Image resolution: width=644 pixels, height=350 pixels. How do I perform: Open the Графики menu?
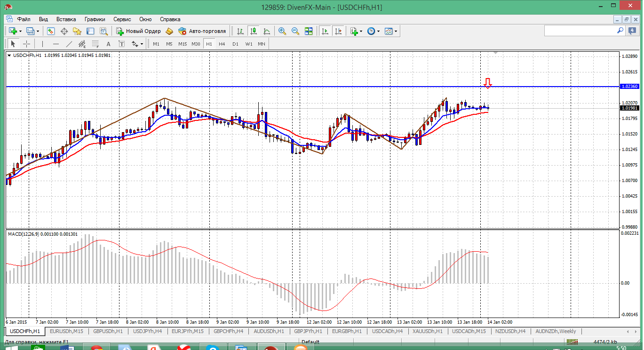[95, 19]
